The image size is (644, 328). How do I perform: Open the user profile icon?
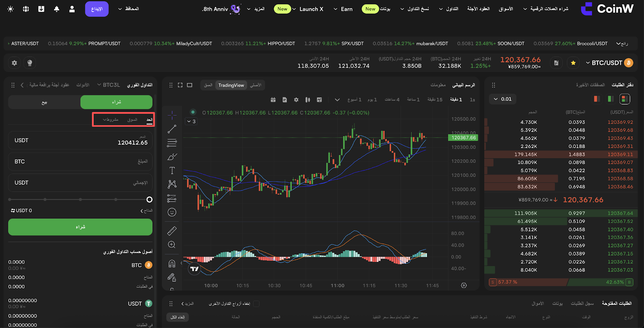[x=72, y=9]
